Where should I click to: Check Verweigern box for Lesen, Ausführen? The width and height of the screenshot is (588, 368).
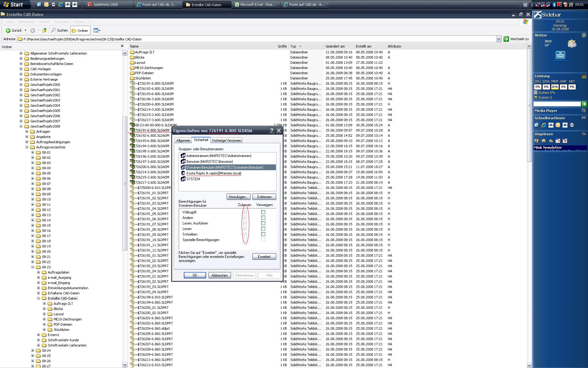click(x=263, y=223)
